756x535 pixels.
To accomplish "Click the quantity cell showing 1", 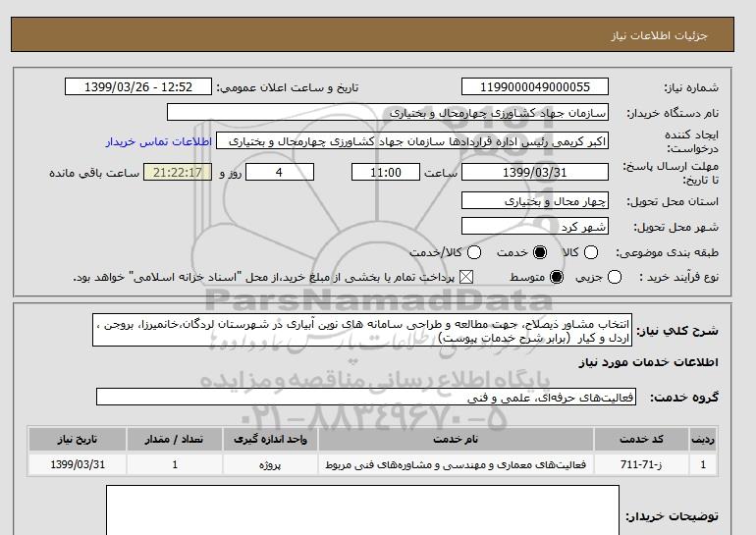I will [x=175, y=464].
